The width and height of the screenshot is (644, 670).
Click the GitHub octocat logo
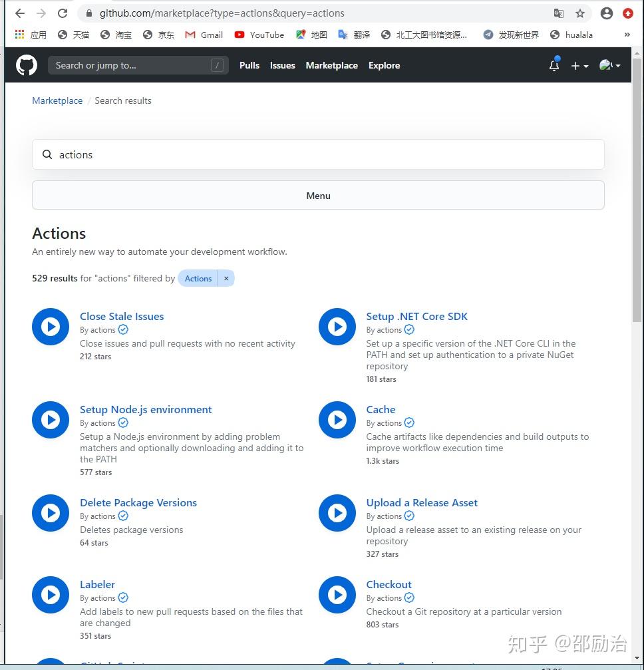point(26,65)
